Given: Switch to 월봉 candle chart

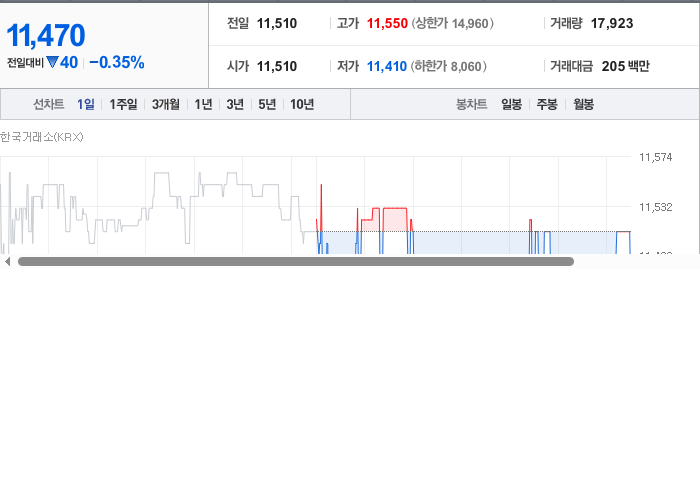Looking at the screenshot, I should [x=583, y=104].
